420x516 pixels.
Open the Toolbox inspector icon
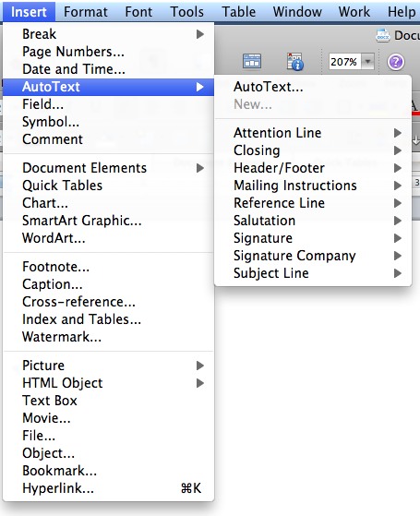(294, 61)
